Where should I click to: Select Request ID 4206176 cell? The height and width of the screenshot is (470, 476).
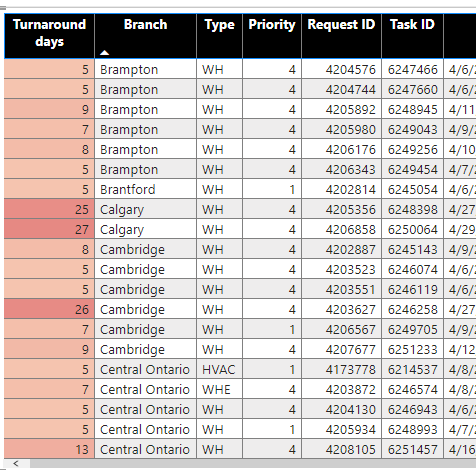pyautogui.click(x=341, y=149)
